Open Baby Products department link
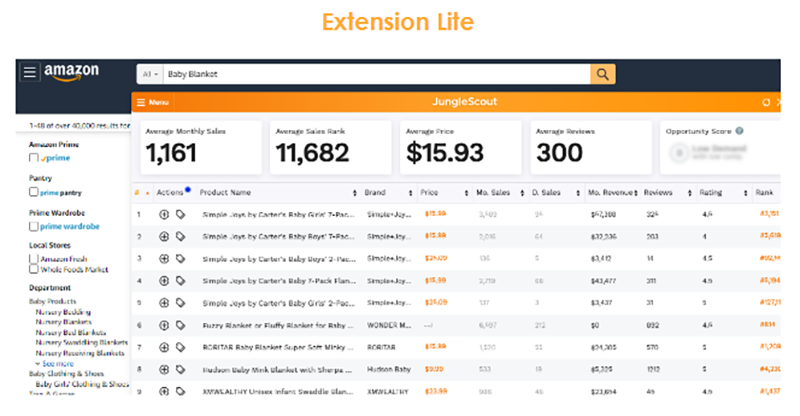 click(53, 301)
